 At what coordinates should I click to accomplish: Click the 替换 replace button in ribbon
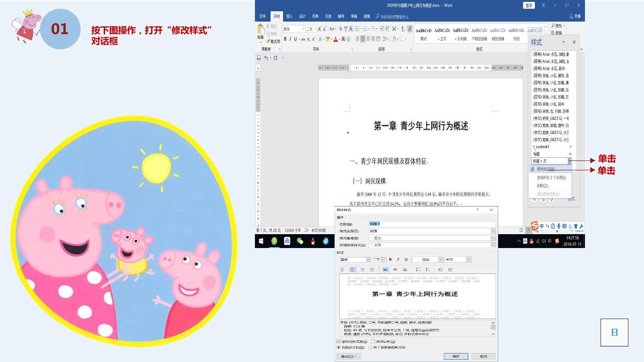pos(557,33)
